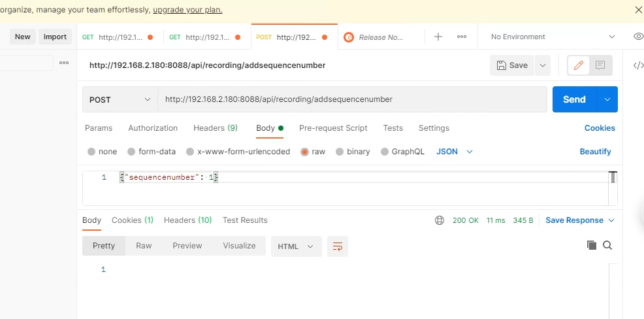This screenshot has width=644, height=319.
Task: Switch to the pencil edit mode icon
Action: [x=578, y=65]
